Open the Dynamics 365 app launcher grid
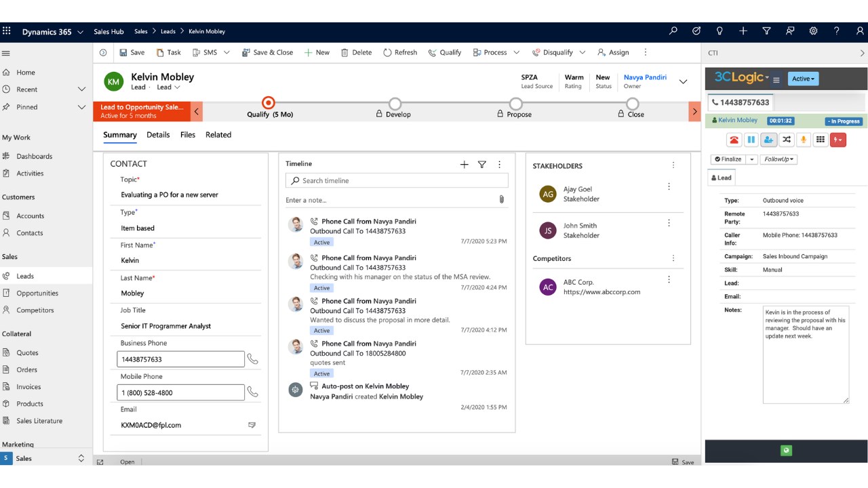 [x=7, y=31]
